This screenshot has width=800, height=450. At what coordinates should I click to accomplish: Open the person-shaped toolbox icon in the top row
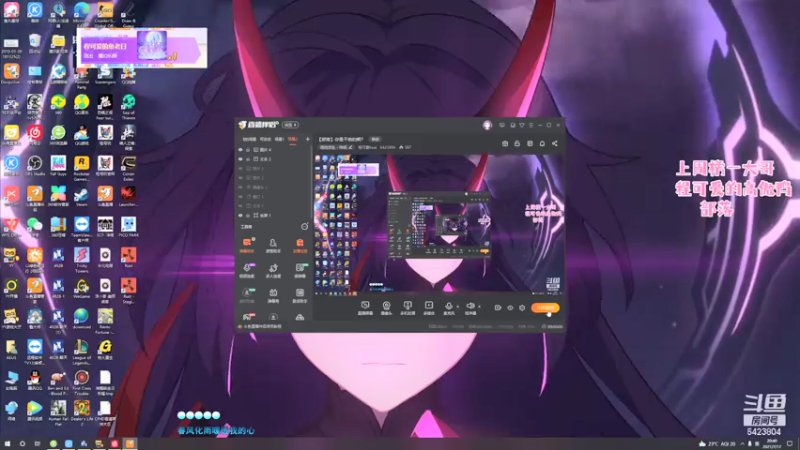click(273, 244)
